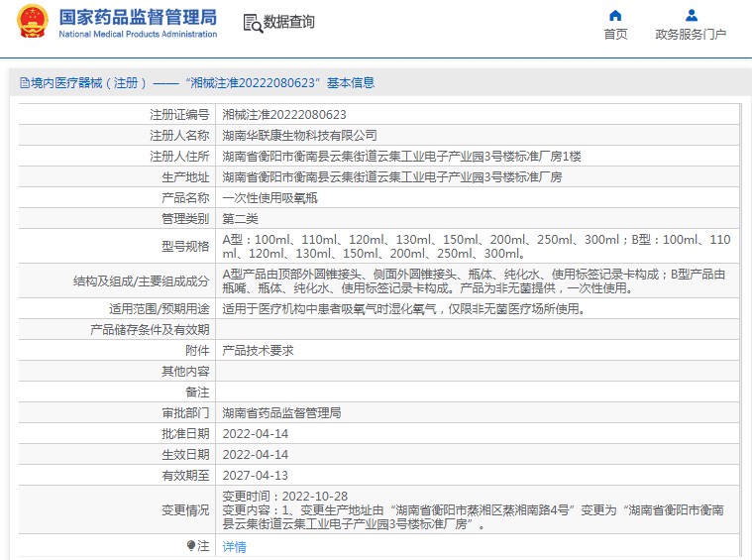Viewport: 752px width, 560px height.
Task: Click the 产品储存条件及有效期 label
Action: 150,330
